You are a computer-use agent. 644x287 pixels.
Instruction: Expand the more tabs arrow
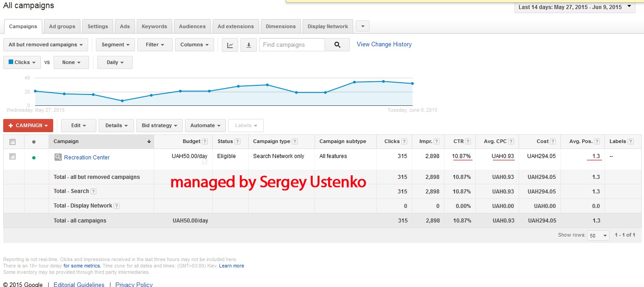click(362, 26)
